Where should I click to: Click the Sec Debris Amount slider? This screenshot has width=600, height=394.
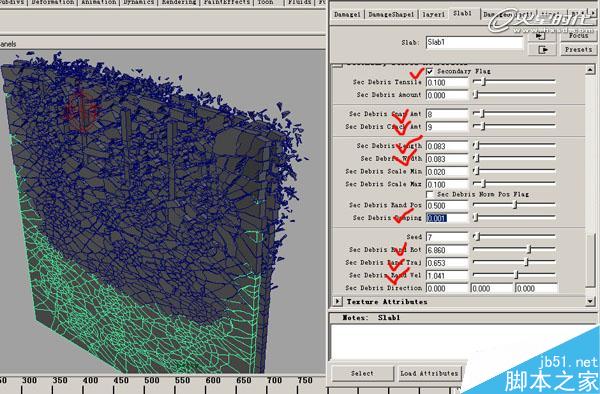tap(514, 94)
